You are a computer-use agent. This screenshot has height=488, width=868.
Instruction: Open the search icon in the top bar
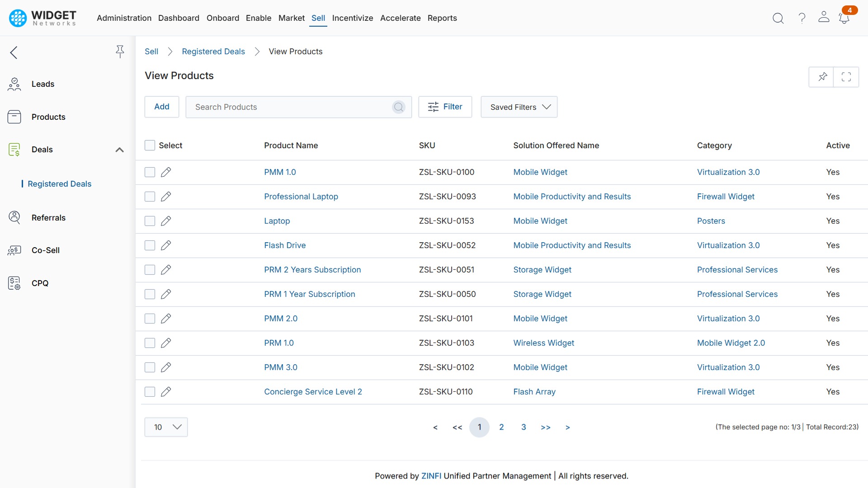click(778, 18)
